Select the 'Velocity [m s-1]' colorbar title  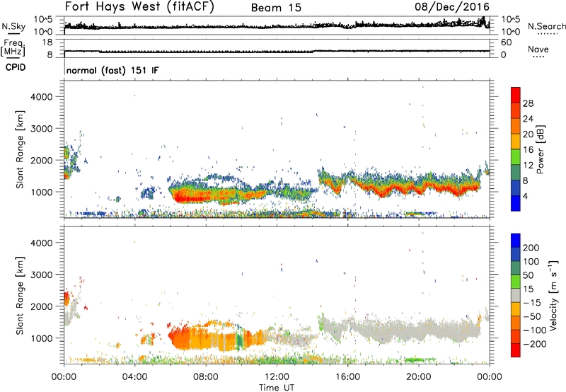pyautogui.click(x=553, y=295)
